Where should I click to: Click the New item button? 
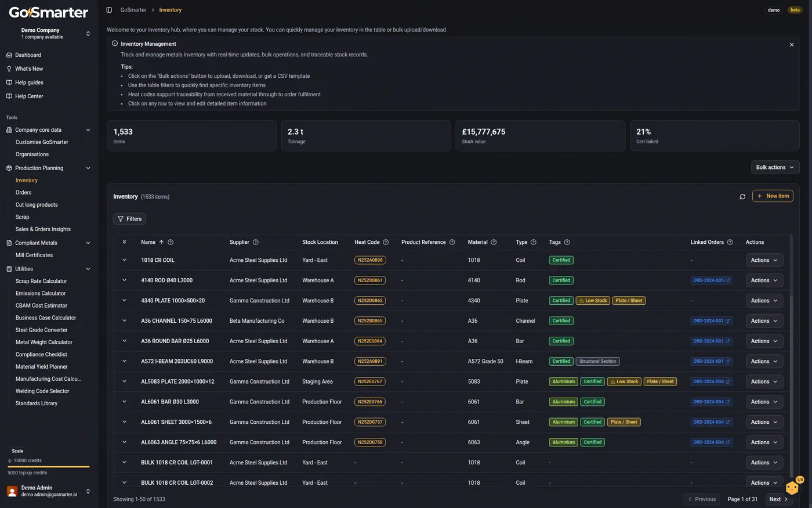[x=773, y=196]
